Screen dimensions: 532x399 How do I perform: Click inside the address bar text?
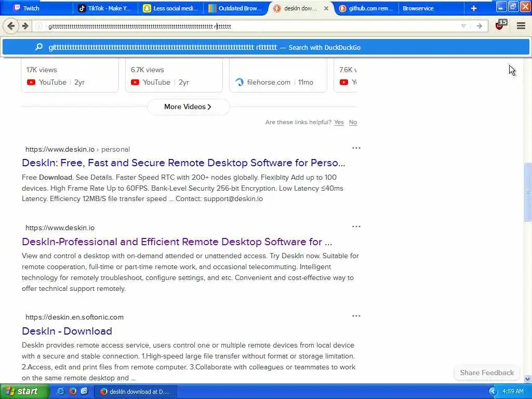point(139,26)
